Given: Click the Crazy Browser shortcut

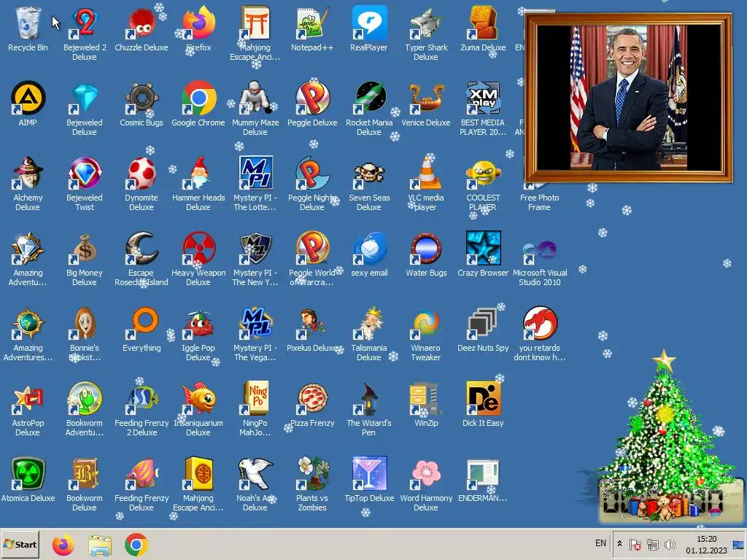Looking at the screenshot, I should pos(483,248).
